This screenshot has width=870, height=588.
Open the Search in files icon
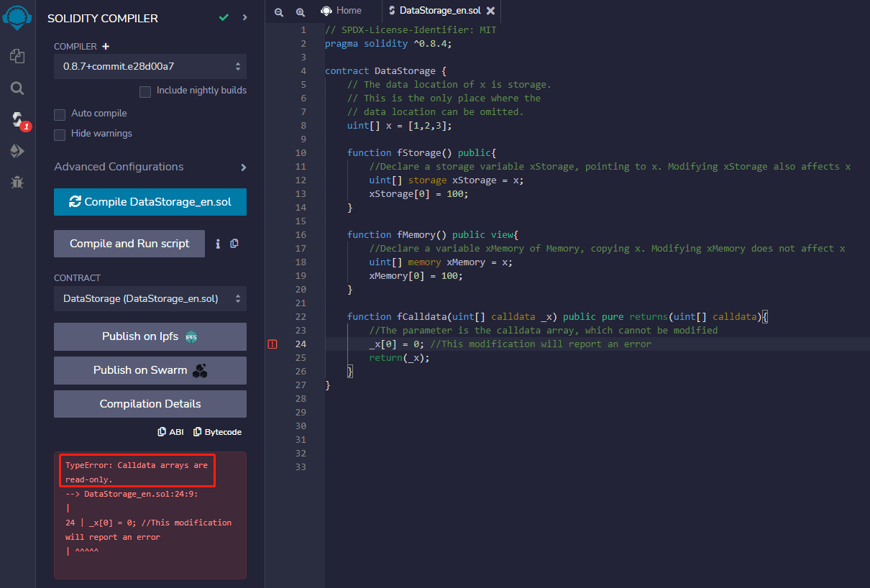(x=17, y=88)
